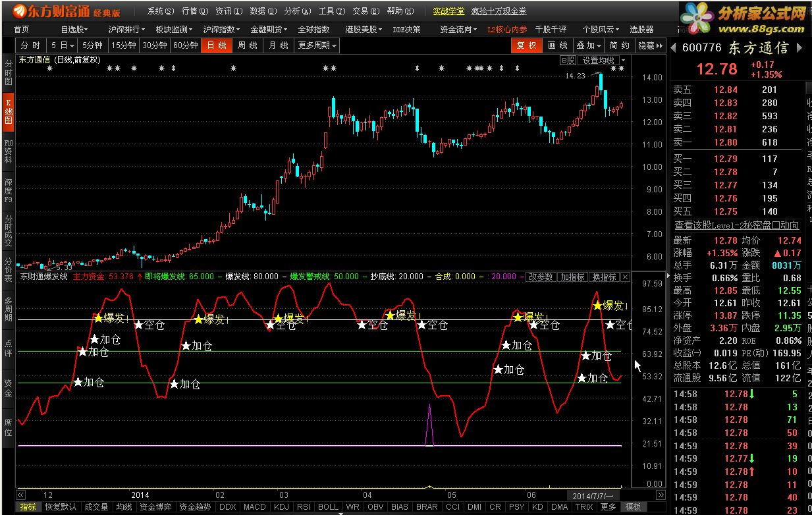The image size is (812, 515).
Task: Select the KDJ indicator tab
Action: click(281, 507)
